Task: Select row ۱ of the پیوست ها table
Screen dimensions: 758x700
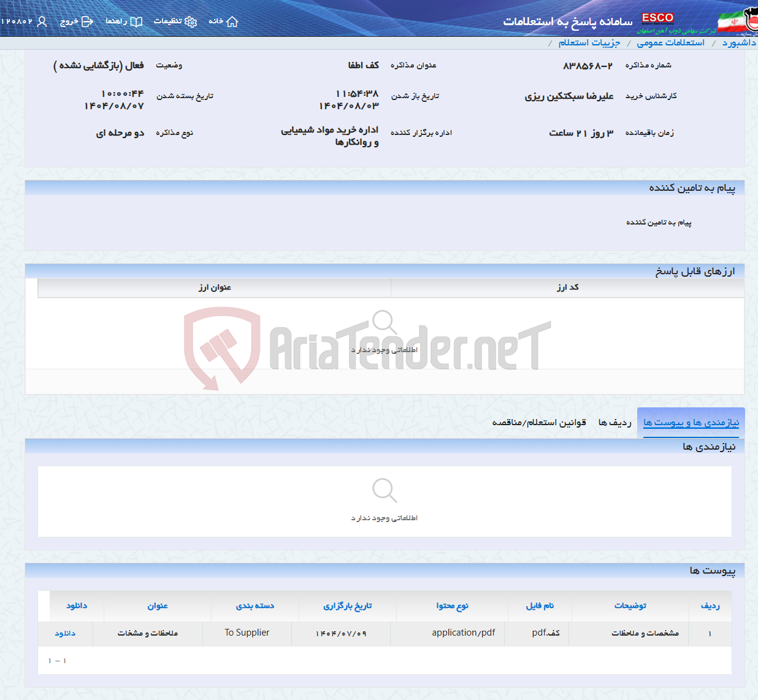Action: point(709,633)
